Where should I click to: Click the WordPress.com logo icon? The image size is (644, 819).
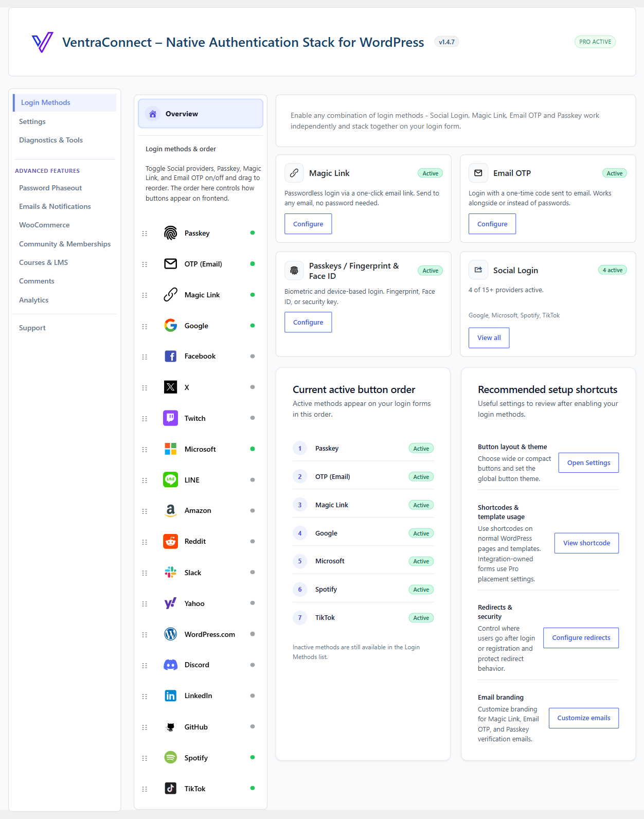tap(170, 634)
